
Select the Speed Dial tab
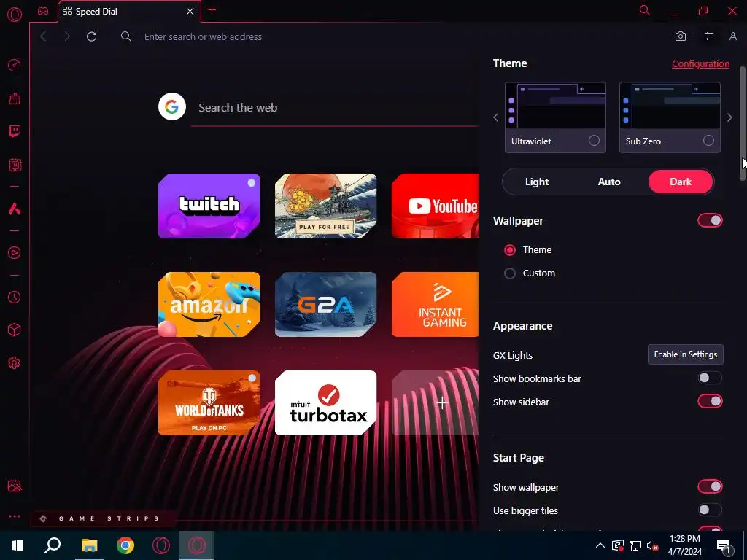pyautogui.click(x=129, y=12)
